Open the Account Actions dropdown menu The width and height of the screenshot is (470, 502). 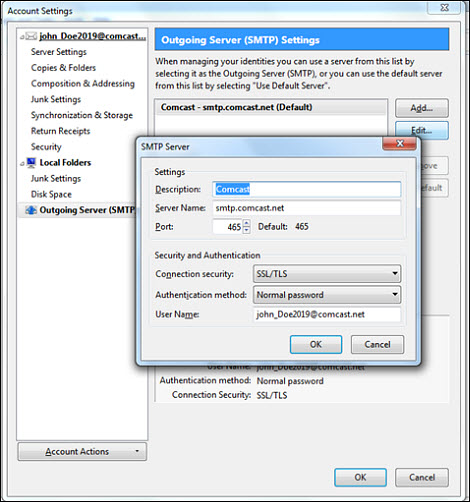82,452
